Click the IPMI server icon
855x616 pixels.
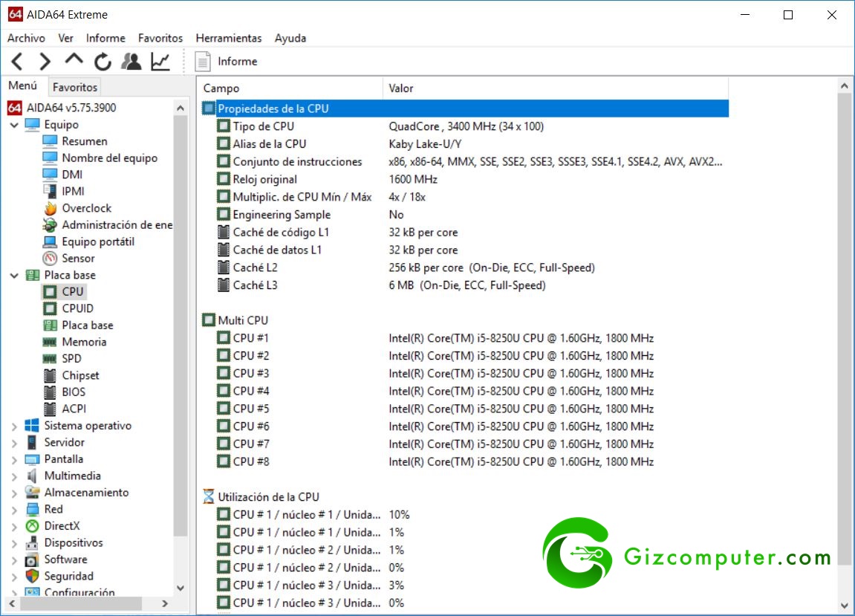pos(50,192)
